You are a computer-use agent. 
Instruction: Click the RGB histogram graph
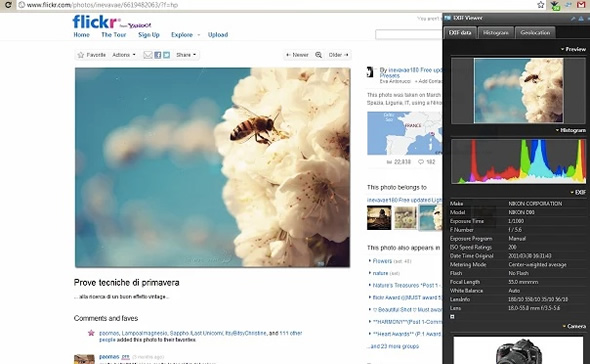[519, 161]
